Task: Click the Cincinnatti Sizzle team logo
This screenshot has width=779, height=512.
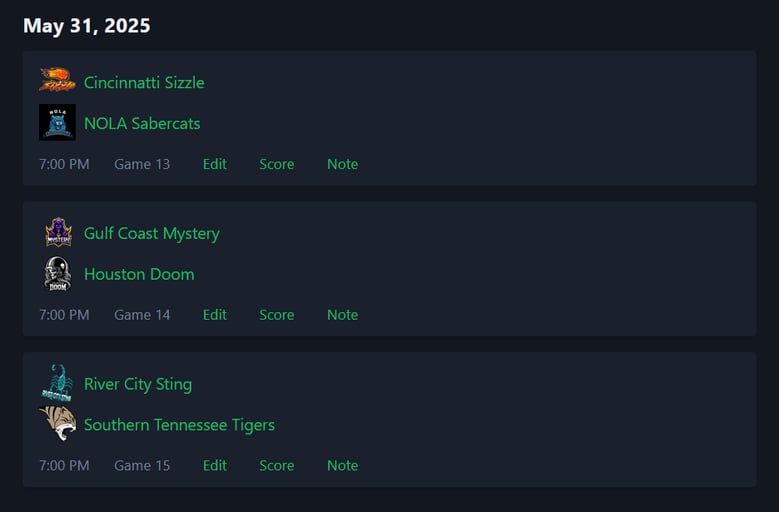Action: (58, 80)
